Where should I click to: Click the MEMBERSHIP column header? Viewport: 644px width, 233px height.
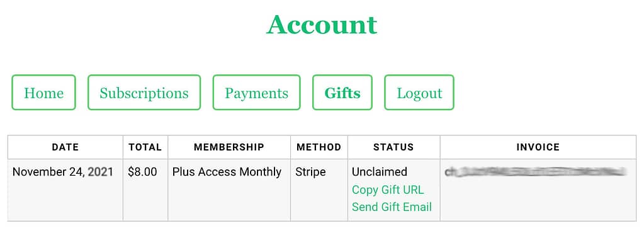click(x=229, y=147)
